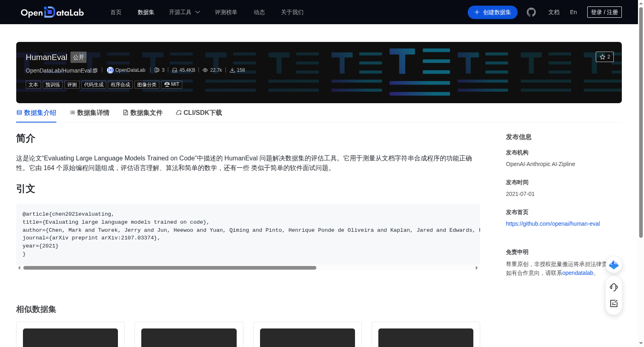The image size is (644, 347).
Task: Click the 预训练 tag
Action: (x=53, y=85)
